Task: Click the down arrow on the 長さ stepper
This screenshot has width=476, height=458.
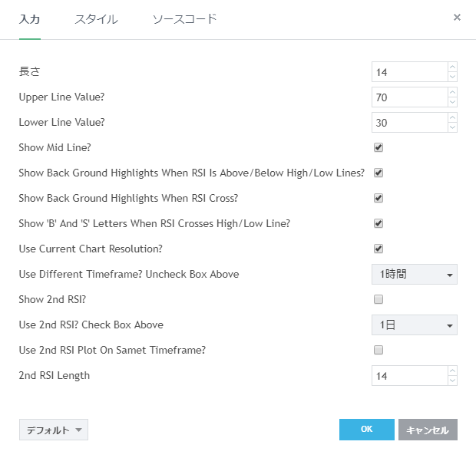Action: (452, 77)
